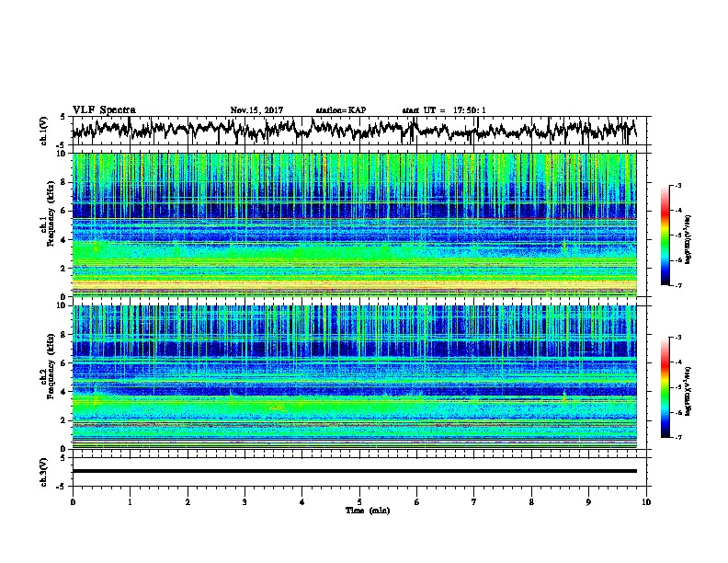Click the "start UT = 17:50: 1" header text
Image resolution: width=728 pixels, height=563 pixels.
[x=444, y=110]
